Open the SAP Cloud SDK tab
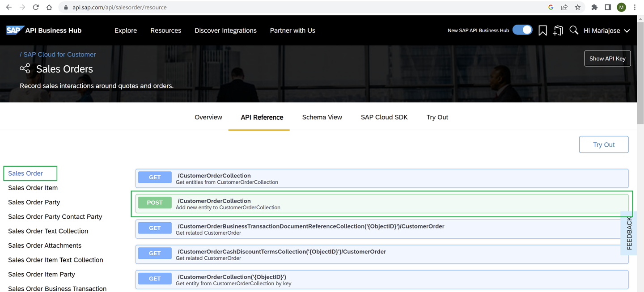644x292 pixels. coord(384,117)
